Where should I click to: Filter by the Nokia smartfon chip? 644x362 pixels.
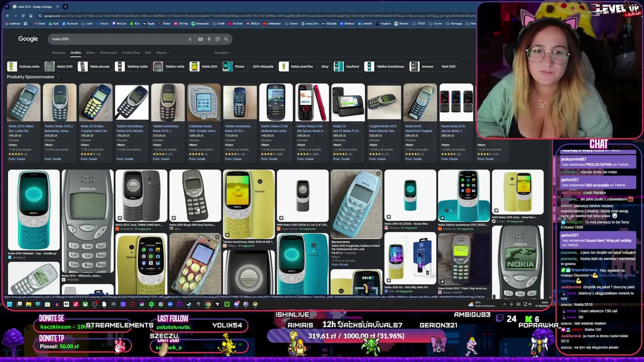pos(297,66)
